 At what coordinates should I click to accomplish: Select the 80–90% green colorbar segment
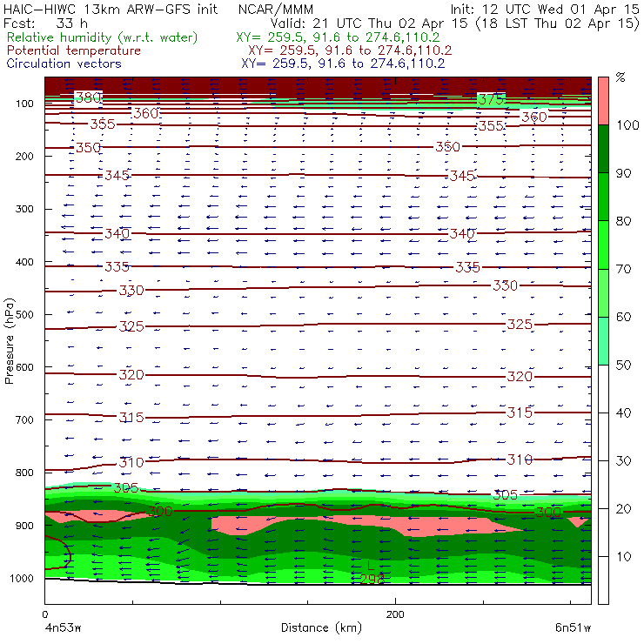click(603, 197)
